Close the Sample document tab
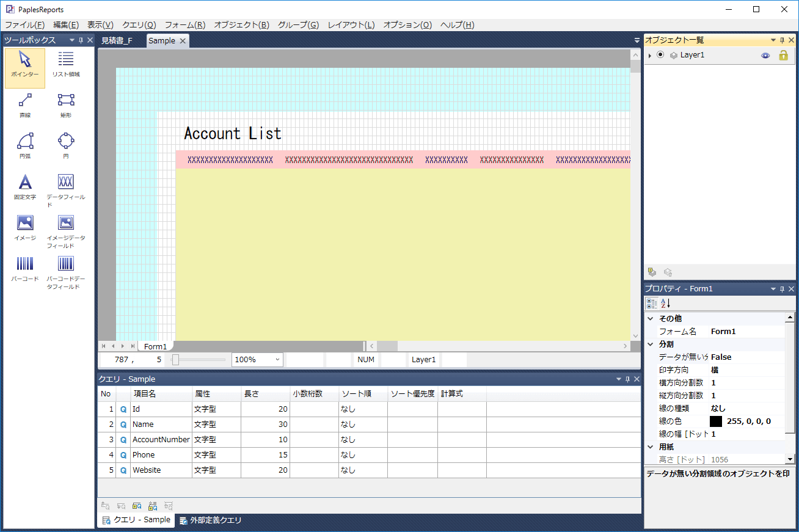 click(x=183, y=41)
